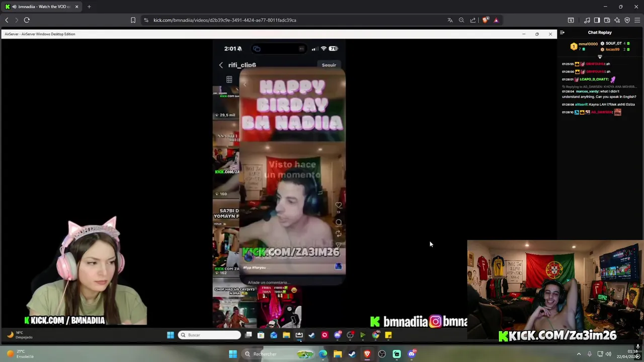Viewport: 644px width, 362px height.
Task: Open File Explorer on inner taskbar
Action: (286, 335)
